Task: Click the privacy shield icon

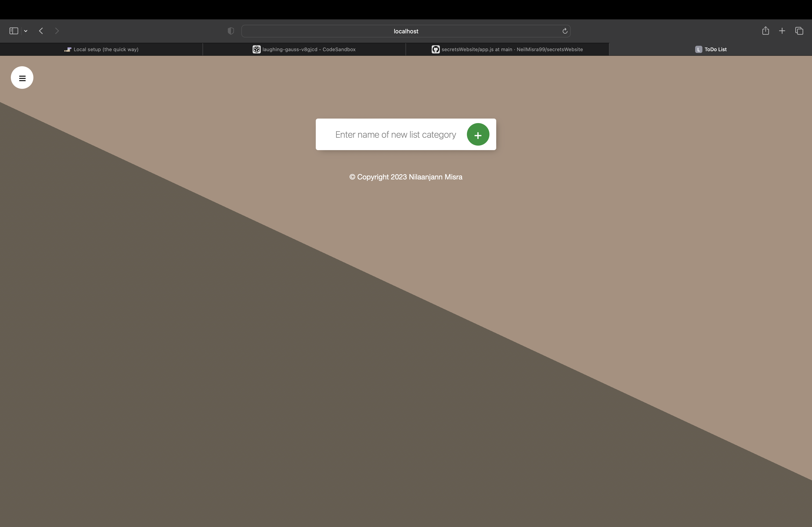Action: tap(231, 31)
